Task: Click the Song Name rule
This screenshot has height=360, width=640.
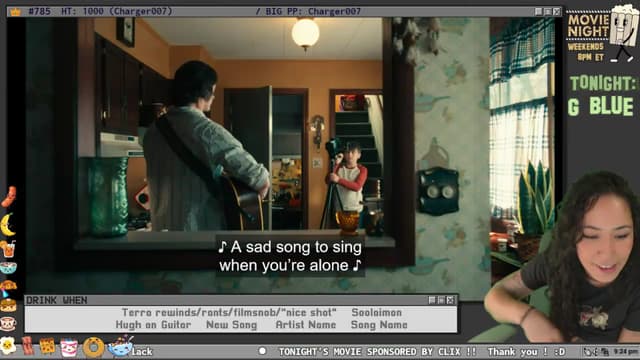Action: [x=379, y=325]
